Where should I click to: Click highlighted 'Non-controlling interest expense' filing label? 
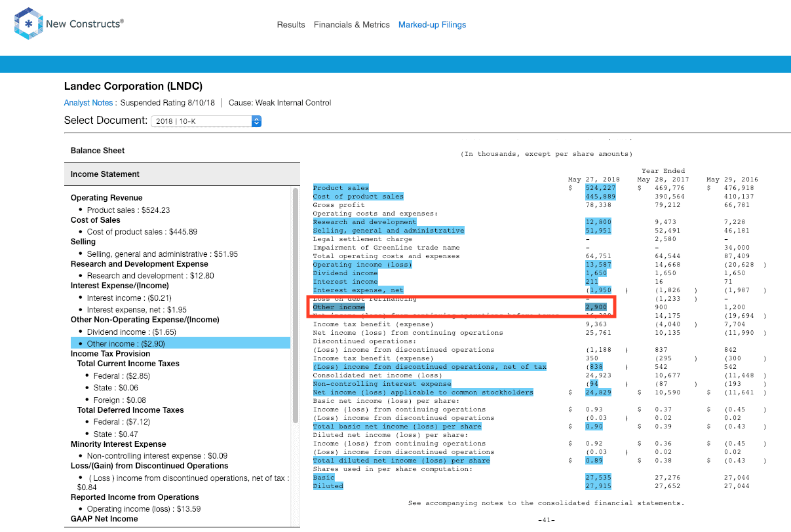coord(382,384)
